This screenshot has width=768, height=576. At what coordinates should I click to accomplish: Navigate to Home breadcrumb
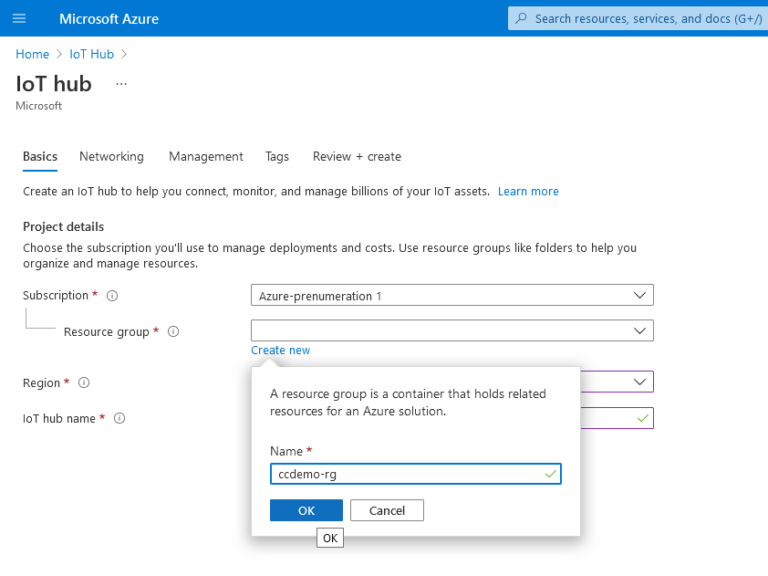32,54
